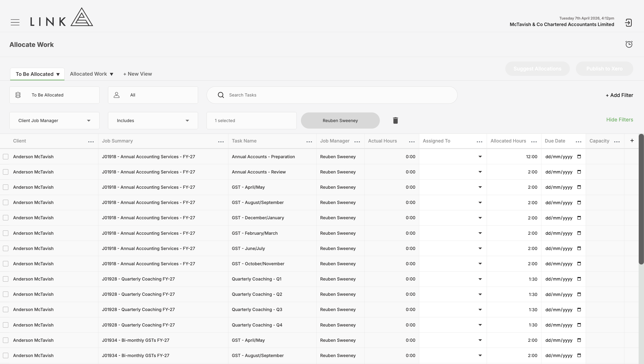Add a new column with plus icon
Viewport: 644px width, 364px height.
(632, 141)
